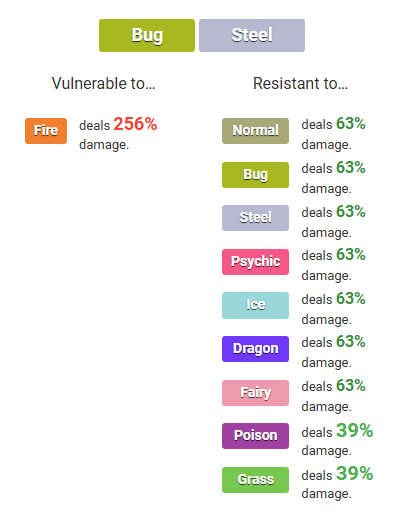This screenshot has height=521, width=408.
Task: Click the large Bug type badge in the header
Action: pyautogui.click(x=147, y=35)
